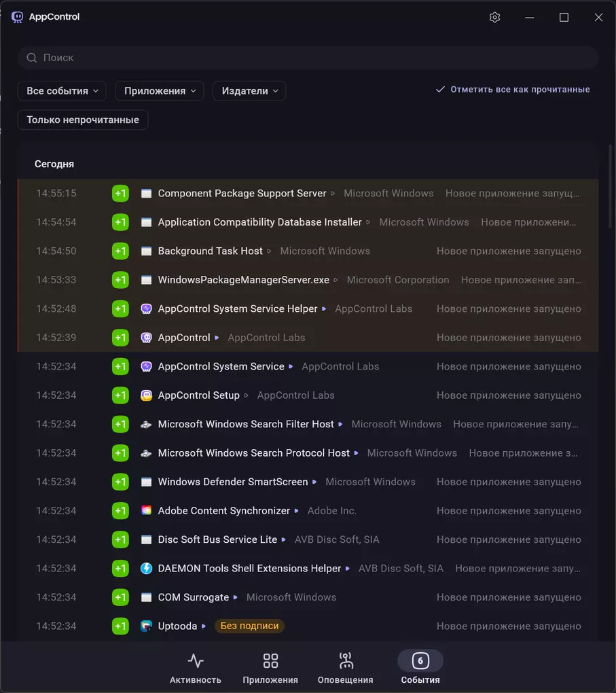Open the "Приложения" bottom tab
This screenshot has width=616, height=693.
tap(270, 669)
